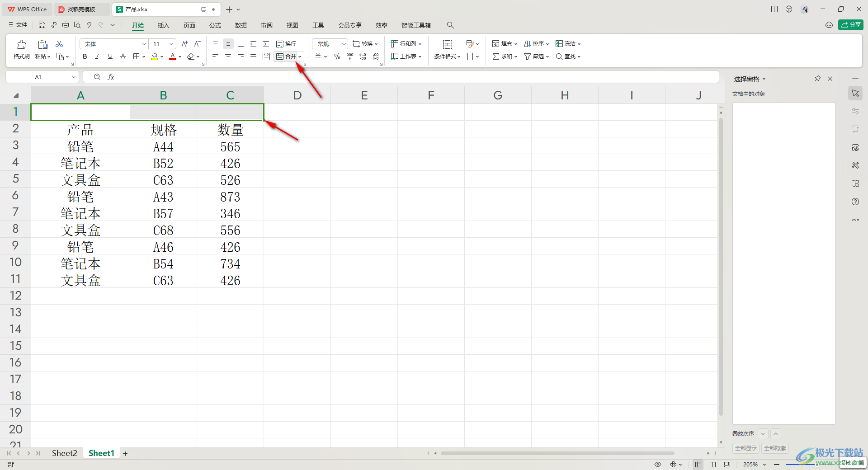This screenshot has width=868, height=470.
Task: Click Freeze (冻结) button
Action: pyautogui.click(x=568, y=44)
